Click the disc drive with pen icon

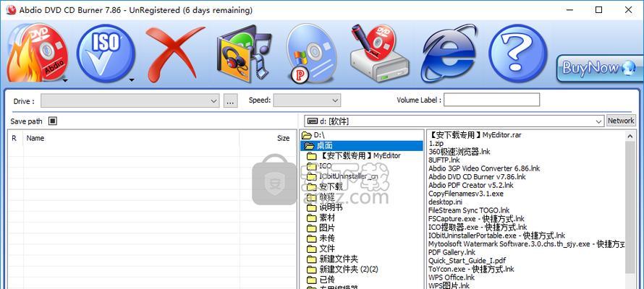click(379, 53)
